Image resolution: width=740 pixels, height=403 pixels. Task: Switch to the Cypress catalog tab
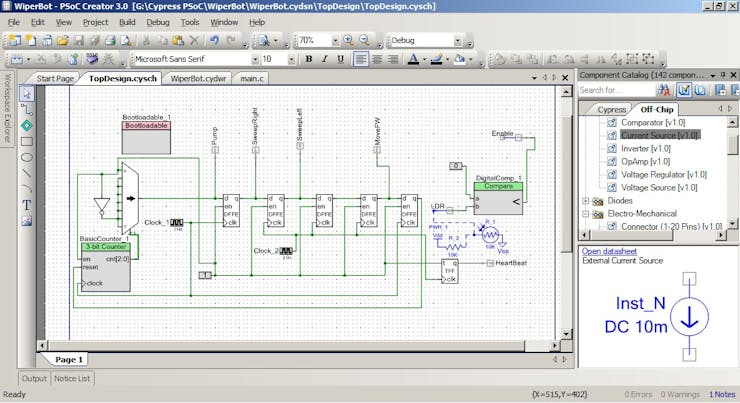(x=611, y=109)
